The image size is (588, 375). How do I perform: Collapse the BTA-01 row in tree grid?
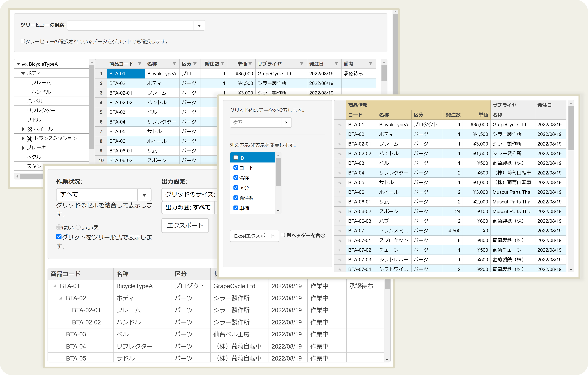pos(55,286)
